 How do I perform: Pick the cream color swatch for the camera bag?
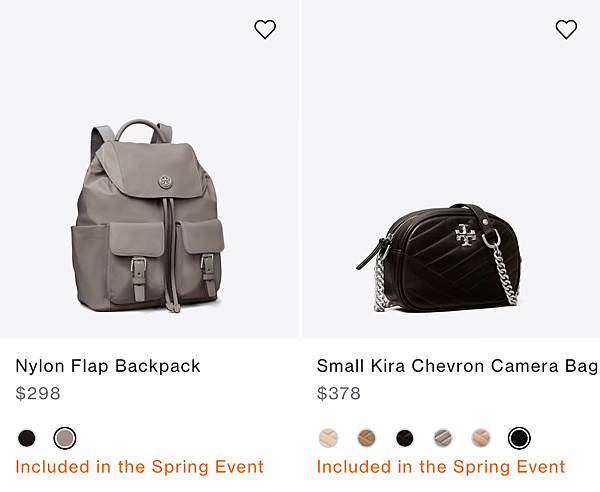click(328, 438)
